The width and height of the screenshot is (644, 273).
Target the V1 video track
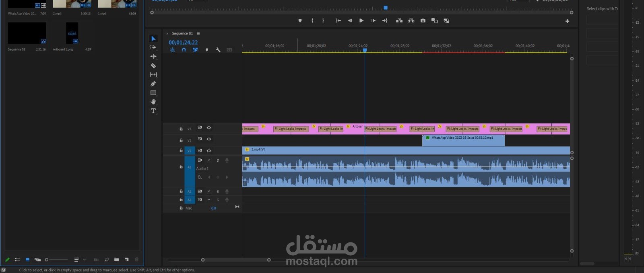pos(190,151)
